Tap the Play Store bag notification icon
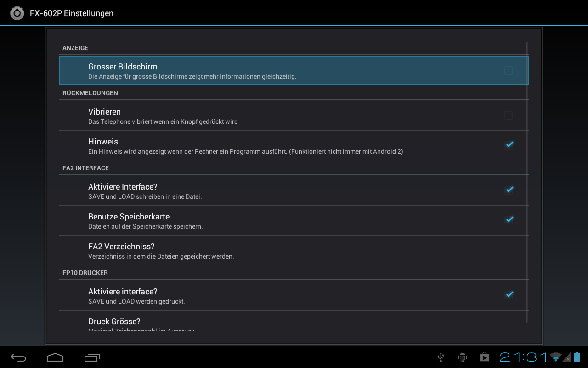This screenshot has width=588, height=368. (484, 357)
